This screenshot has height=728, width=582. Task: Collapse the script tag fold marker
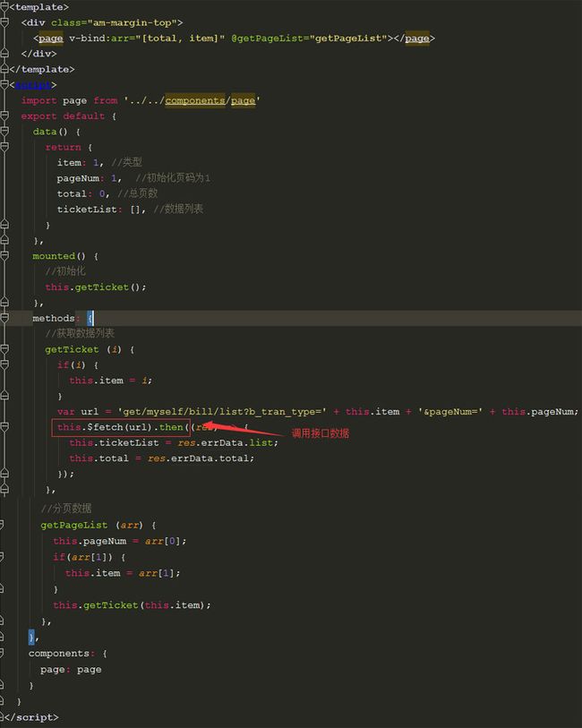point(4,84)
